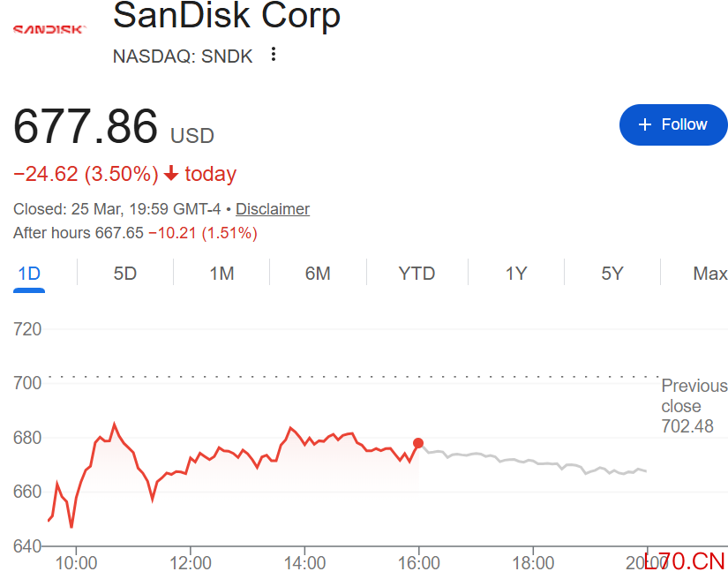Open the Disclaimer link
The width and height of the screenshot is (728, 579).
tap(273, 209)
